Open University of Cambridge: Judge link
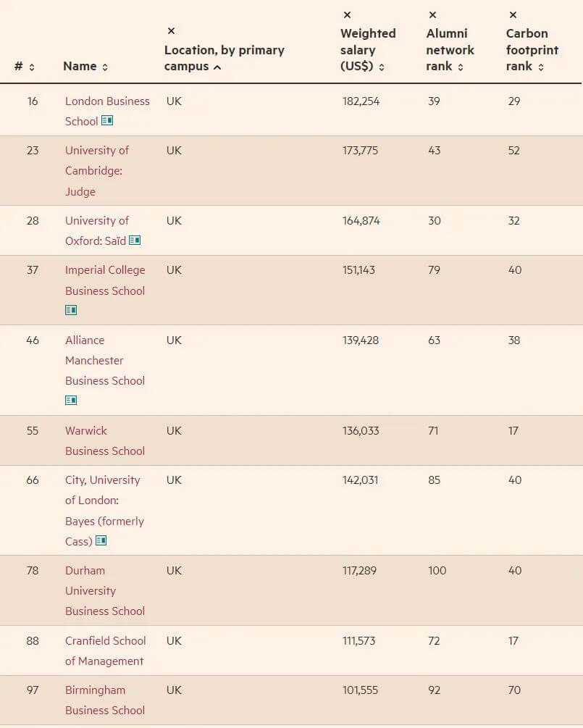The height and width of the screenshot is (728, 583). (97, 171)
